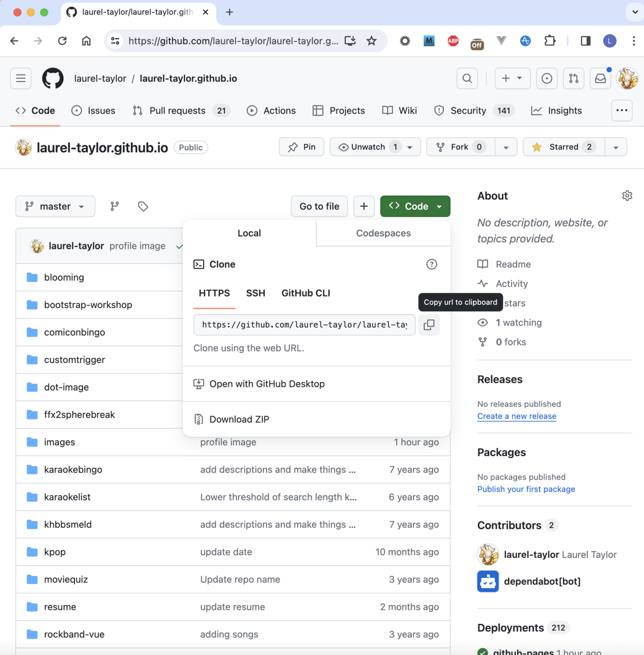Open the create new plus dropdown
Viewport: 644px width, 655px height.
[x=512, y=78]
